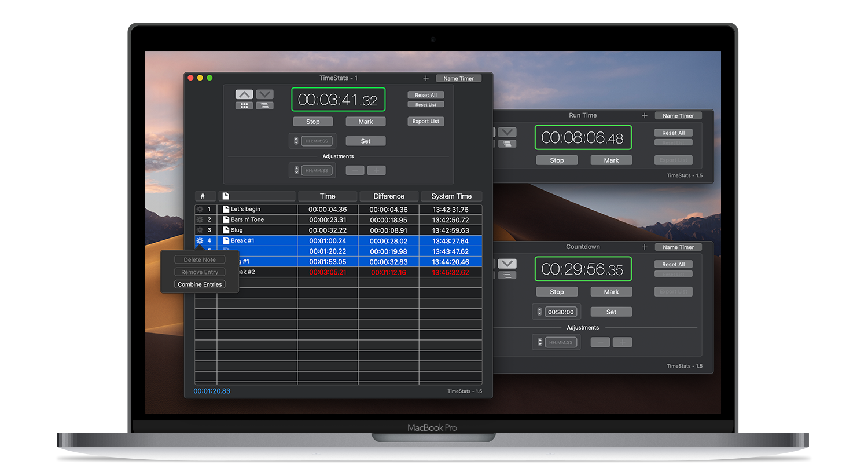The width and height of the screenshot is (868, 472).
Task: Click the 00:30:00 time field in Countdown
Action: point(561,312)
